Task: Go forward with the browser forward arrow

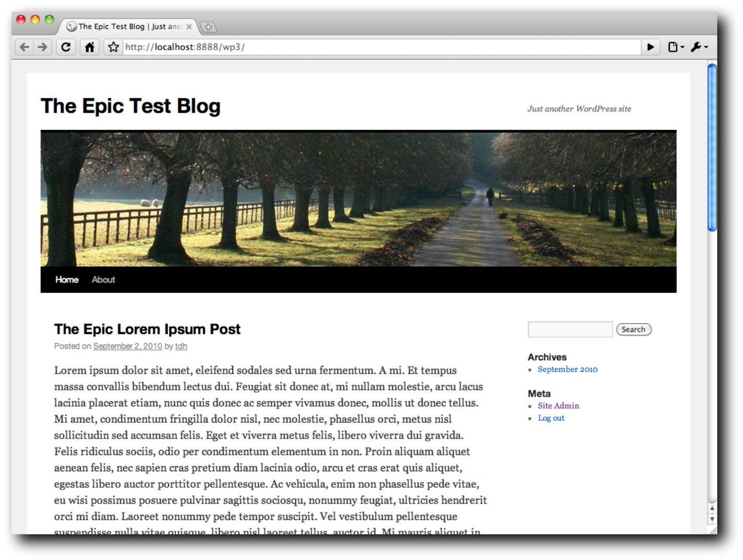Action: click(x=43, y=47)
